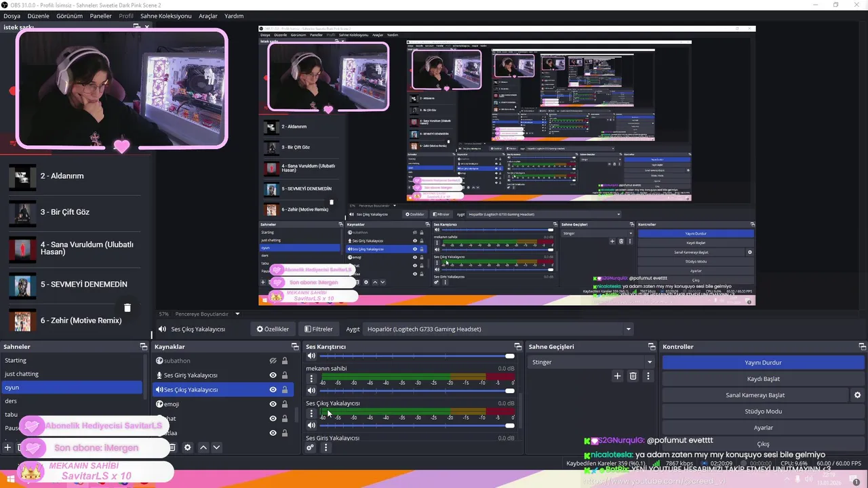Open the Düzenle menu

(38, 16)
